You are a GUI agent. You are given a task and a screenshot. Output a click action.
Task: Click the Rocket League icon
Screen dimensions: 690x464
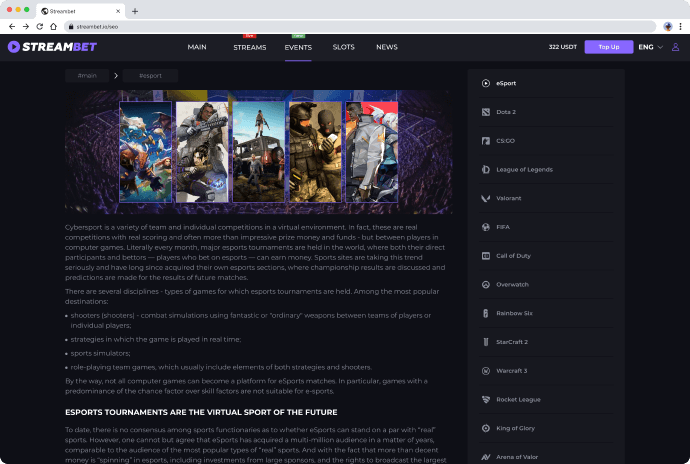tap(486, 400)
